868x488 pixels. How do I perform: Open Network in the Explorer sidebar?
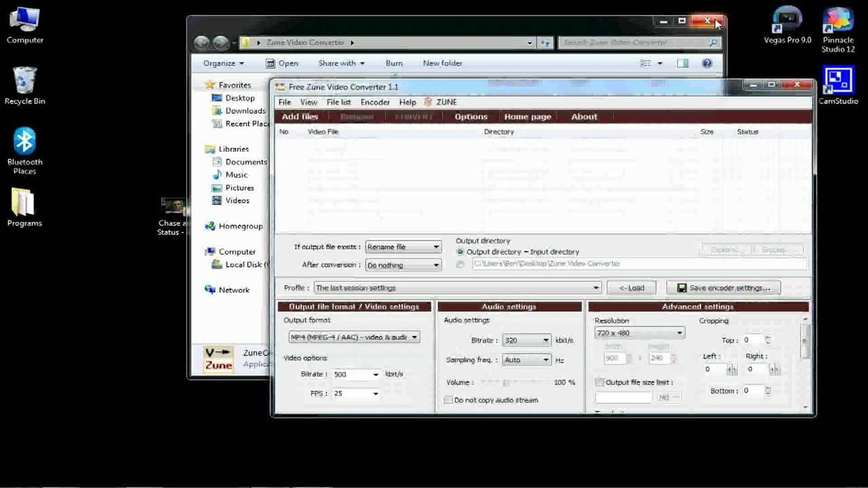[228, 289]
